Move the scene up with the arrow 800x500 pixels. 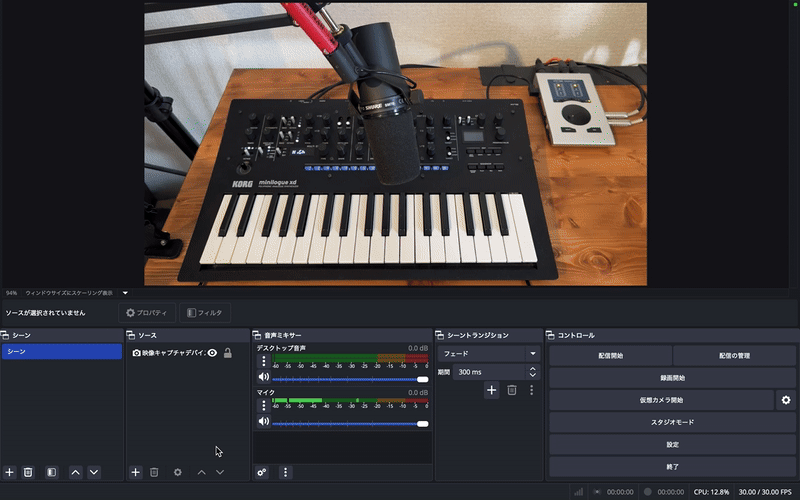coord(76,472)
